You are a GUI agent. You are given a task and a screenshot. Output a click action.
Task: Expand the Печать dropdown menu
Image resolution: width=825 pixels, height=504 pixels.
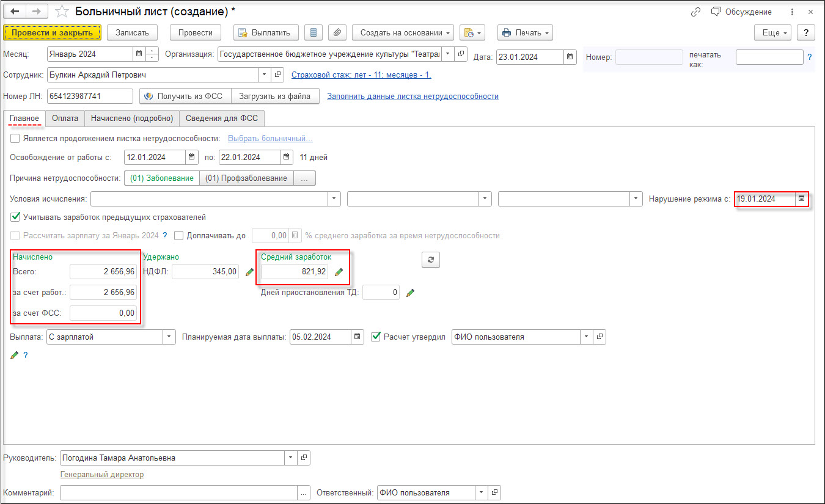(525, 32)
